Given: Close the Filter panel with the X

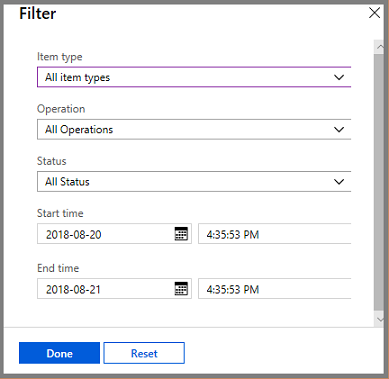Looking at the screenshot, I should point(374,13).
